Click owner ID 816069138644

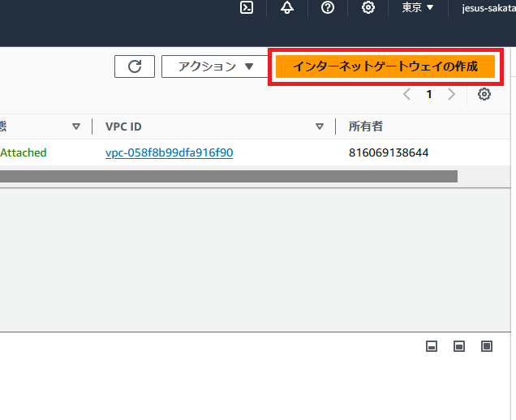pos(389,152)
